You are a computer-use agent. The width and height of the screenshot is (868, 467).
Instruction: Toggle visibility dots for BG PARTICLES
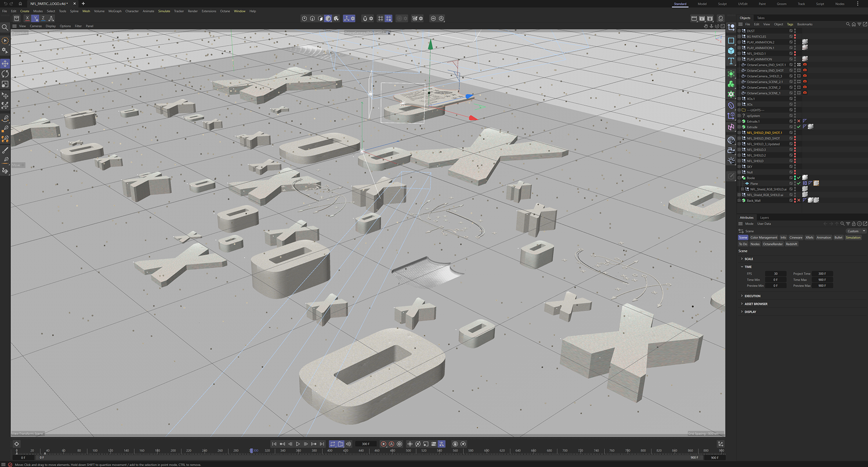[795, 37]
